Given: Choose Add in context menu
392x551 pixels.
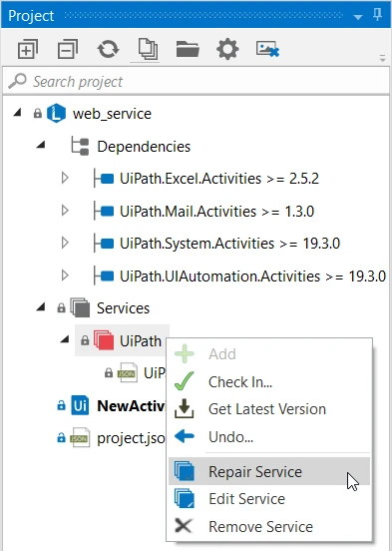Looking at the screenshot, I should tap(269, 354).
